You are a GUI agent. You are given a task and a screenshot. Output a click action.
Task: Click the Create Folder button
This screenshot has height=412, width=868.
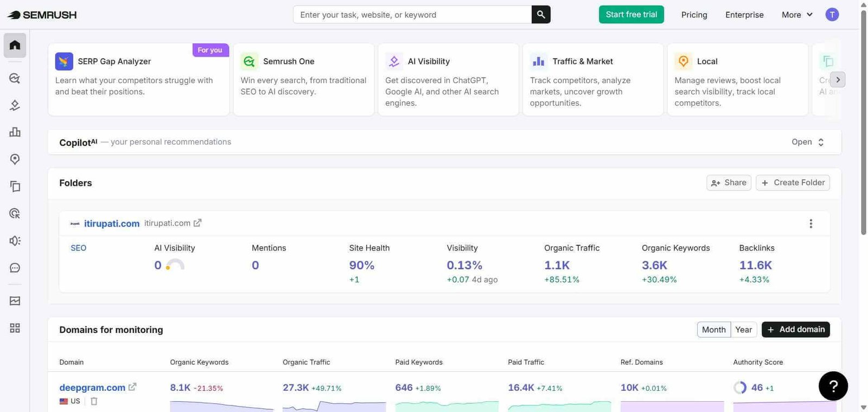click(793, 183)
